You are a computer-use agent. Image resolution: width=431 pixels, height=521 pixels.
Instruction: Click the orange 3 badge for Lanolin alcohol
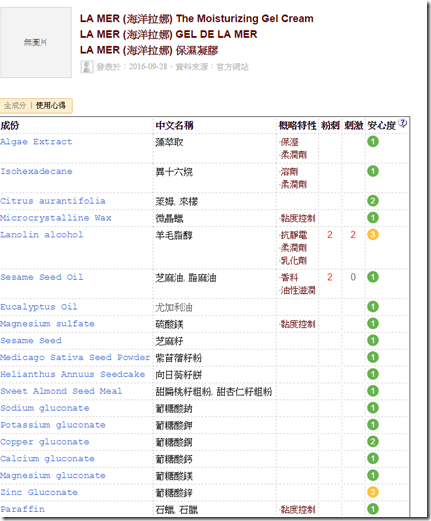[373, 235]
